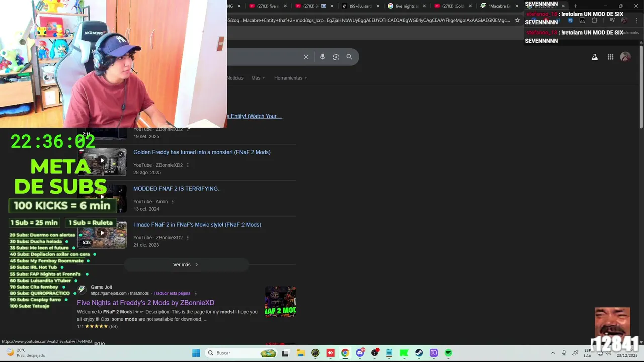644x362 pixels.
Task: Open OBS Studio from the taskbar
Action: tap(374, 353)
